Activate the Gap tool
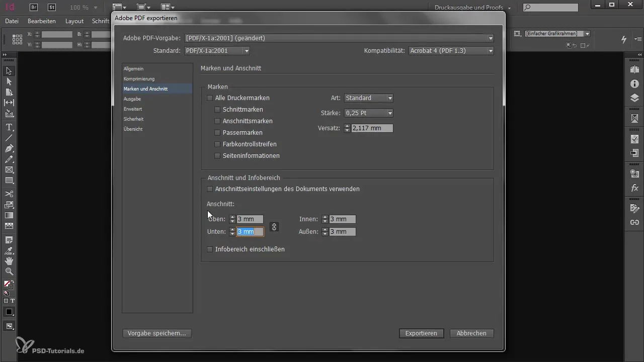The width and height of the screenshot is (644, 362). coord(9,103)
